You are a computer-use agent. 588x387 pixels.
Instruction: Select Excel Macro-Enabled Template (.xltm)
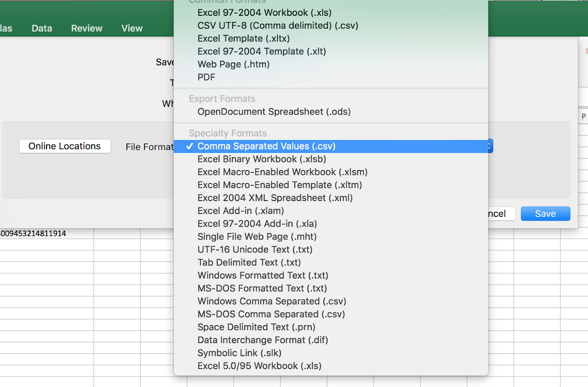331,185
